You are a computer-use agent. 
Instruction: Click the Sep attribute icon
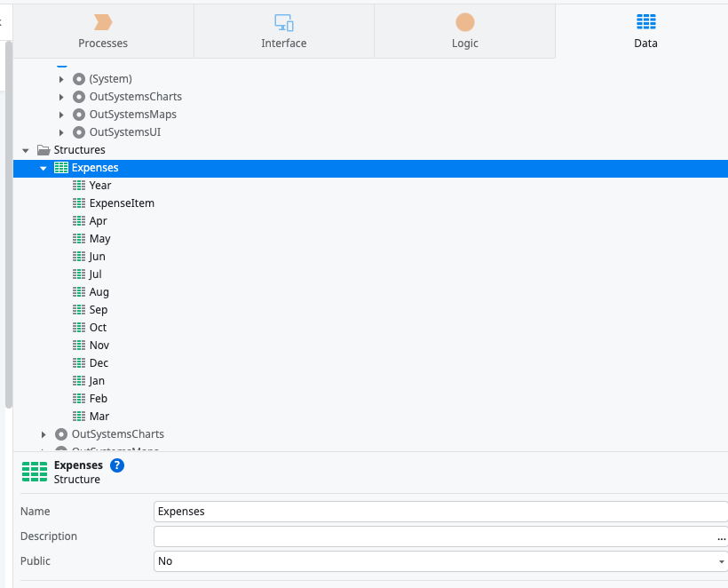79,309
